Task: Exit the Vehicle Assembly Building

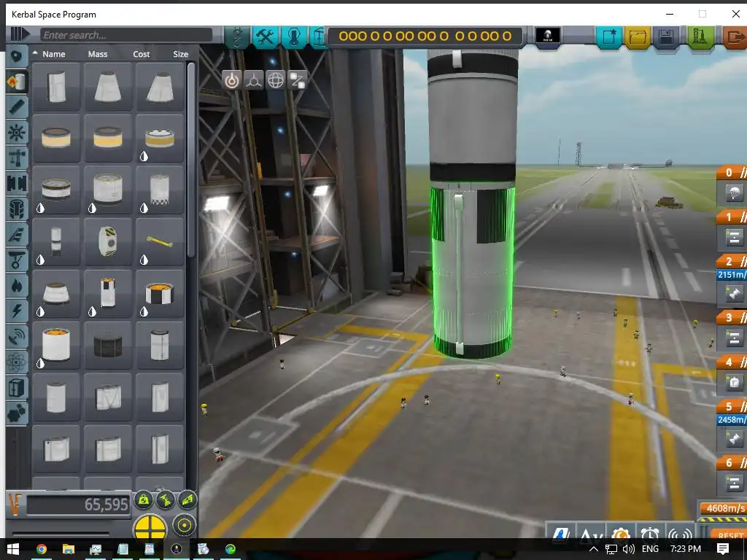Action: click(x=735, y=36)
